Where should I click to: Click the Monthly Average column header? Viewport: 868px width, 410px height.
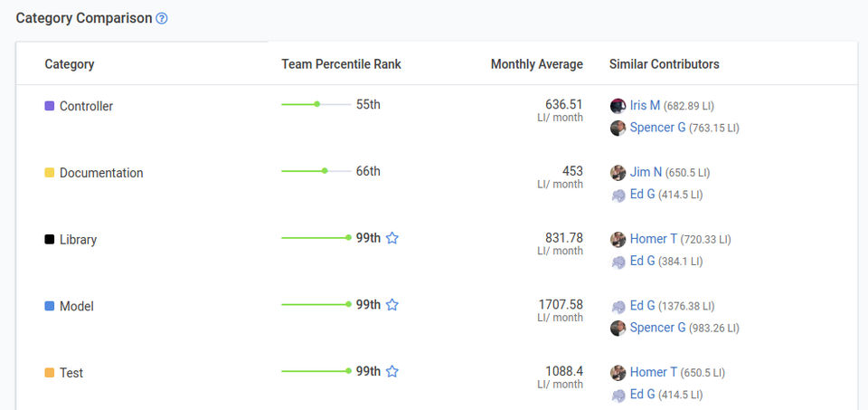(536, 64)
